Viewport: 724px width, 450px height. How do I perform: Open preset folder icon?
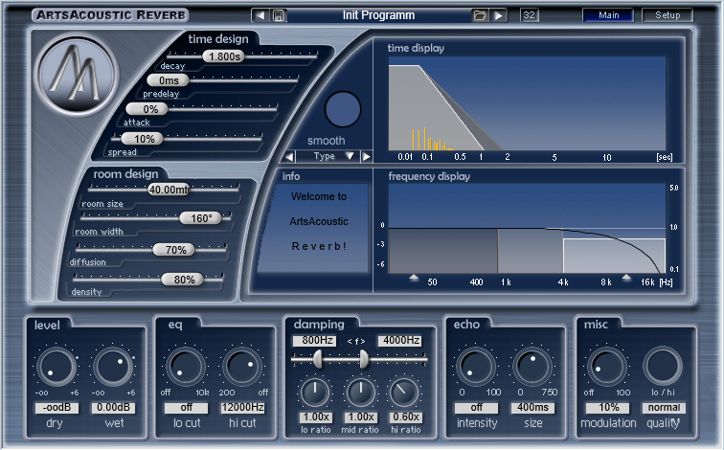pos(479,15)
